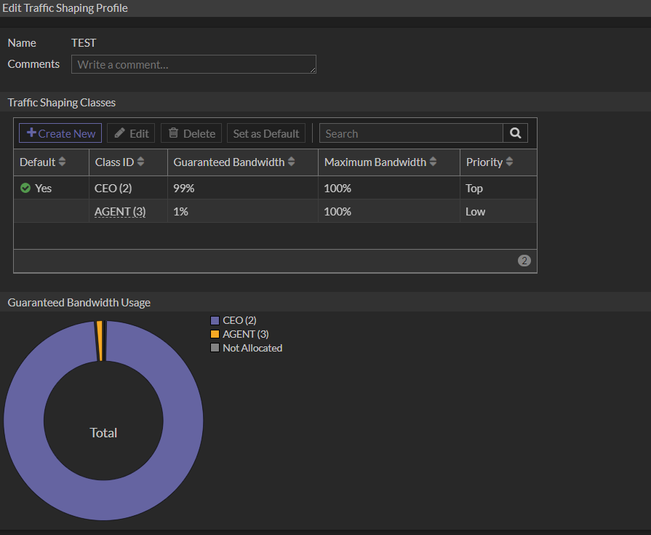Click the trash icon on Delete
Screen dimensions: 651x535
[x=173, y=133]
